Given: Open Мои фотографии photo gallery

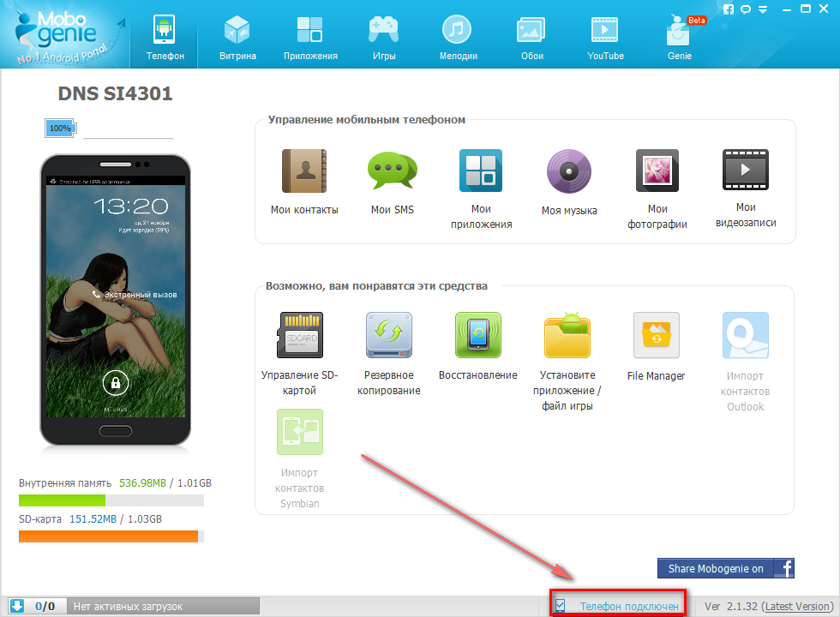Looking at the screenshot, I should click(657, 171).
